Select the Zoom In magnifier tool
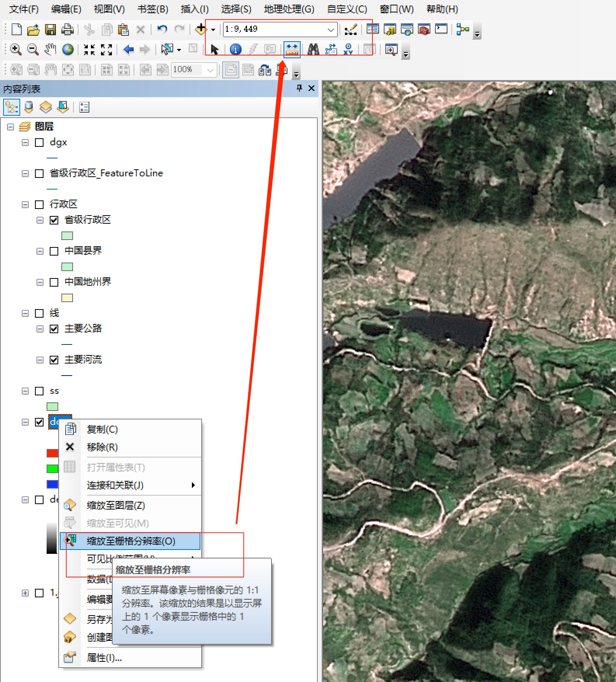Image resolution: width=616 pixels, height=682 pixels. (16, 49)
